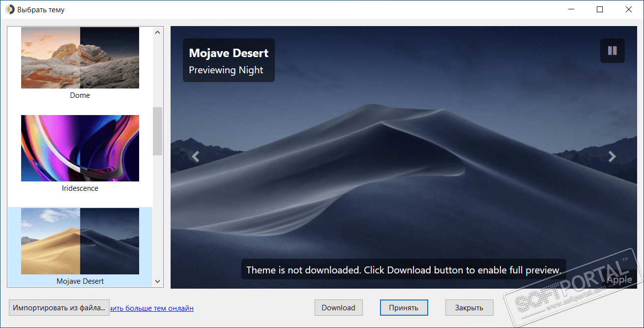Show next preview image with right arrow
The width and height of the screenshot is (644, 328).
[612, 156]
